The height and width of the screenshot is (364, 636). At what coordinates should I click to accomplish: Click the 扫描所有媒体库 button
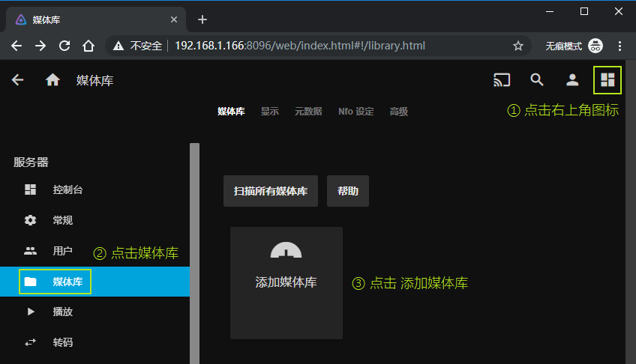pyautogui.click(x=271, y=191)
